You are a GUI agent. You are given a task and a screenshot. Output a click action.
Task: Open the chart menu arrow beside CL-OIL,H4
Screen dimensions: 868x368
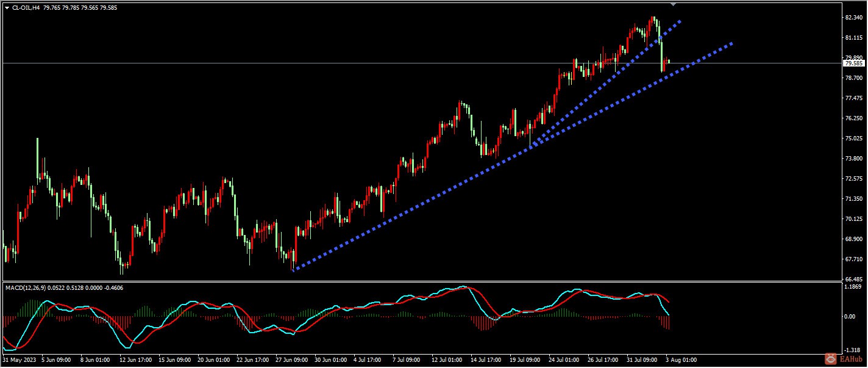click(x=7, y=8)
